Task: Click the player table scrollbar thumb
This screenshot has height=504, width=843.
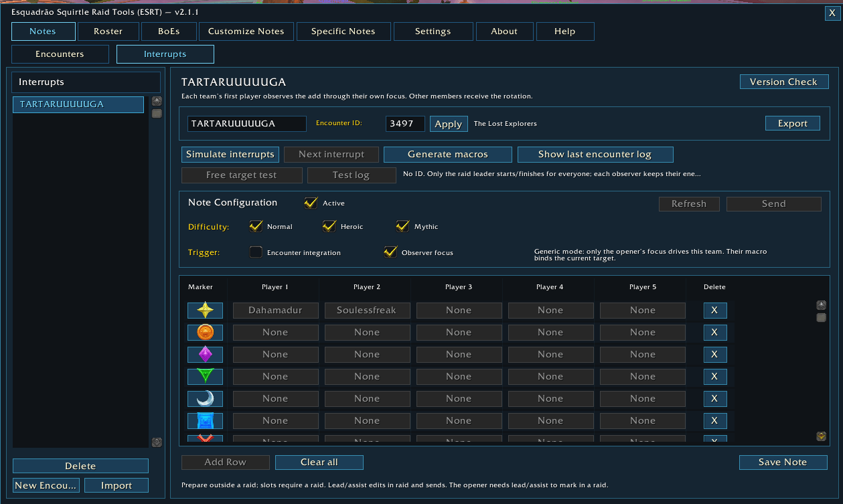Action: tap(821, 317)
